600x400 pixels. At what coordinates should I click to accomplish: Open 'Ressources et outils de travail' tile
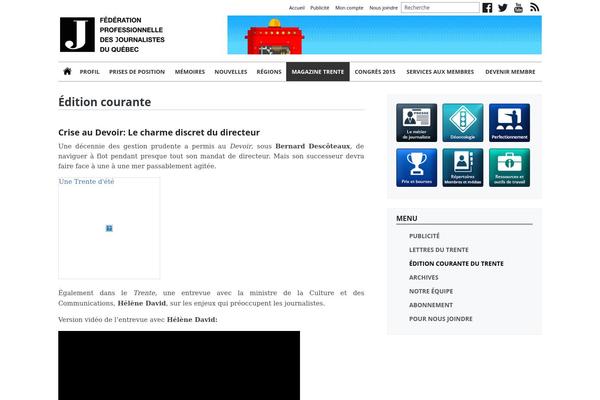509,168
